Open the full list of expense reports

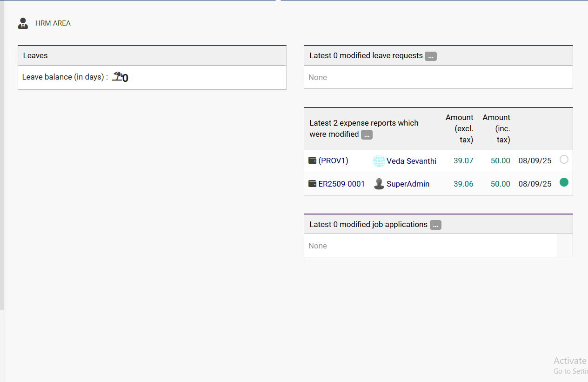(367, 135)
